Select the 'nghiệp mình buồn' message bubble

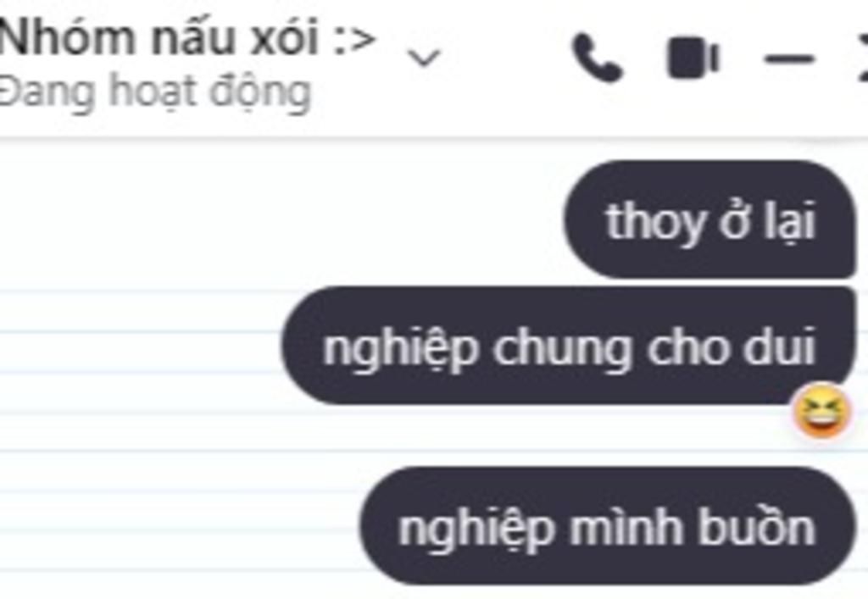(x=607, y=526)
